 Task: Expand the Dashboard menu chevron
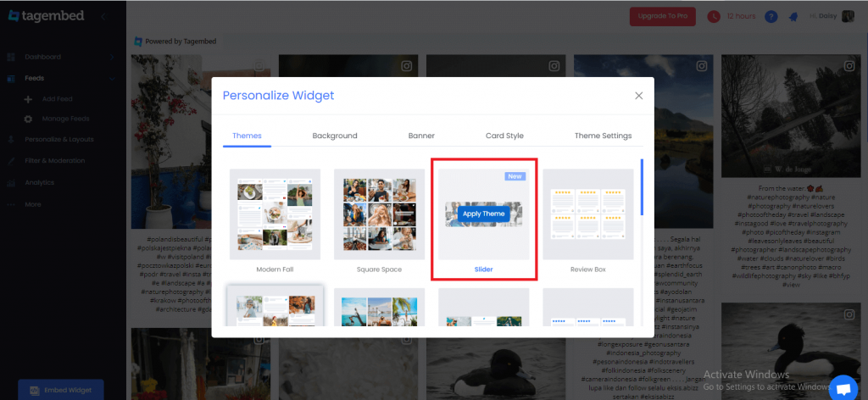(111, 57)
